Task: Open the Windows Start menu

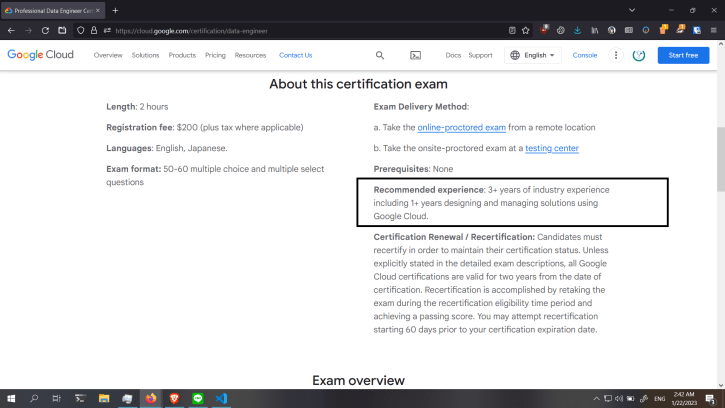Action: tap(11, 398)
